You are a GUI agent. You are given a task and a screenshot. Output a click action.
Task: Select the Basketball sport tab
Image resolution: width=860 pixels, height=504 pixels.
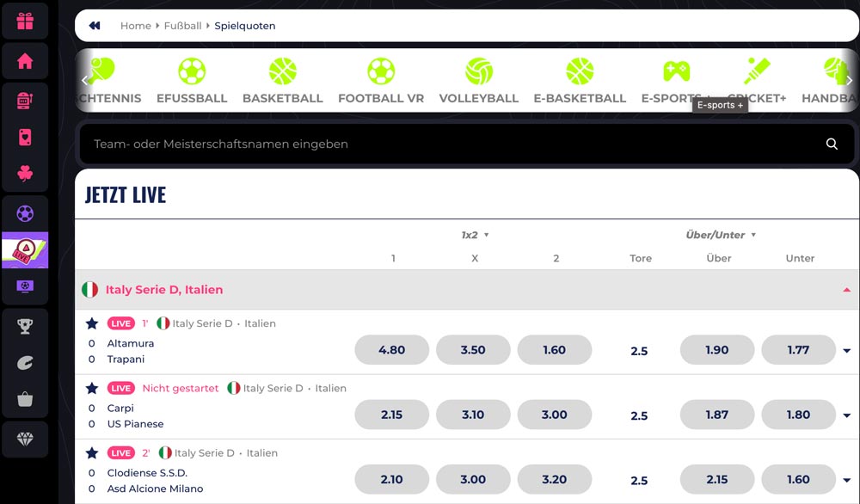tap(282, 82)
